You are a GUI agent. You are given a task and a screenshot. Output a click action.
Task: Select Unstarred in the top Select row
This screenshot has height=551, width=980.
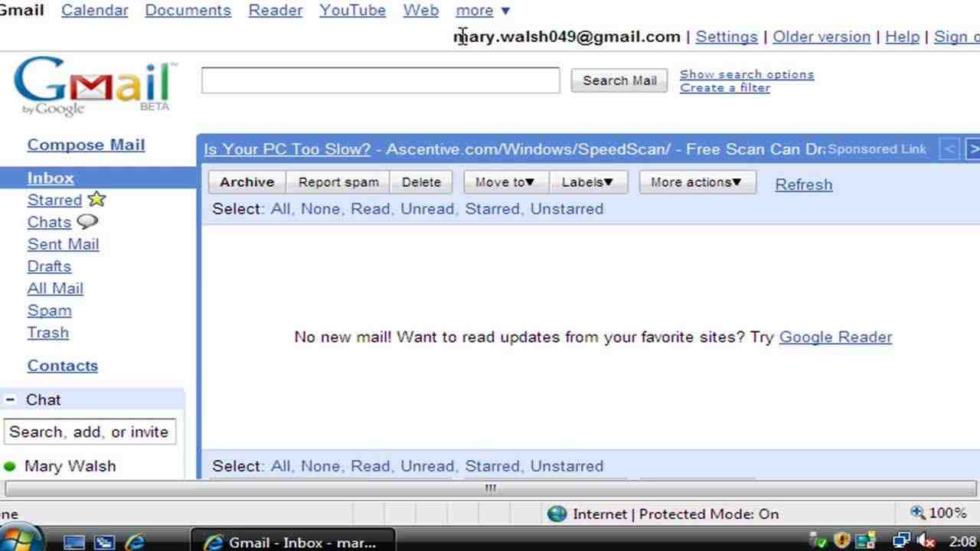coord(567,209)
